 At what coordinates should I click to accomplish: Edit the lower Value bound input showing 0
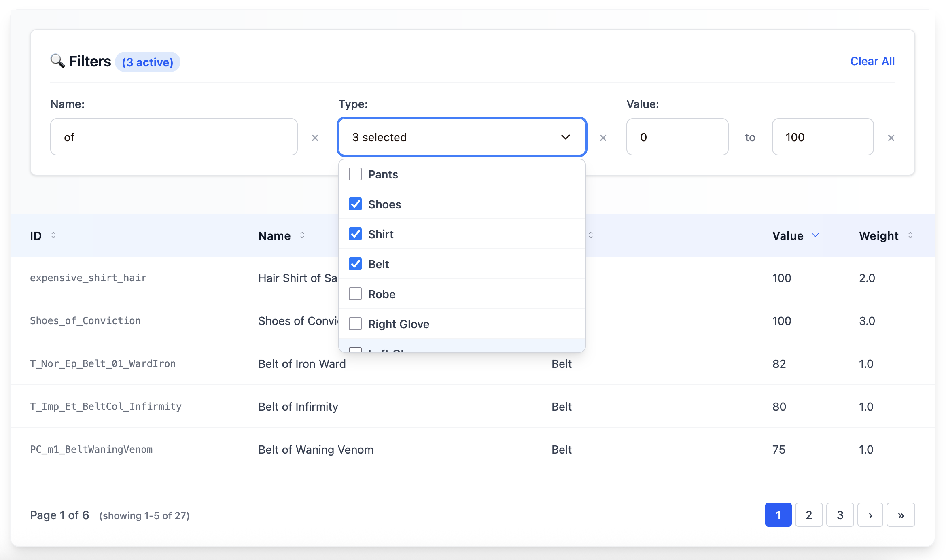pyautogui.click(x=677, y=137)
